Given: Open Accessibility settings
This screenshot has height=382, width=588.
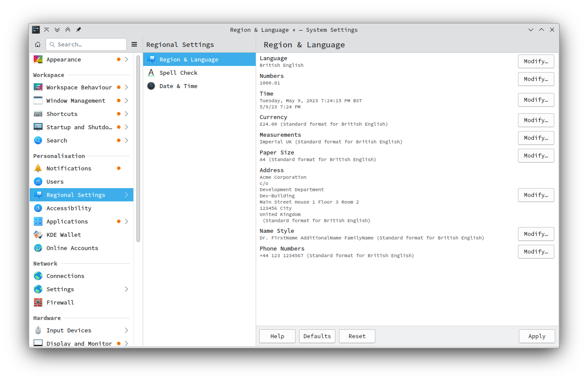Looking at the screenshot, I should point(82,208).
